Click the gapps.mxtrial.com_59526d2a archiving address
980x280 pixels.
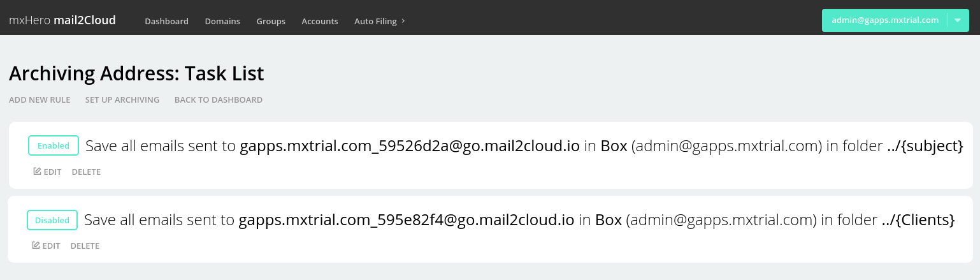pos(410,146)
